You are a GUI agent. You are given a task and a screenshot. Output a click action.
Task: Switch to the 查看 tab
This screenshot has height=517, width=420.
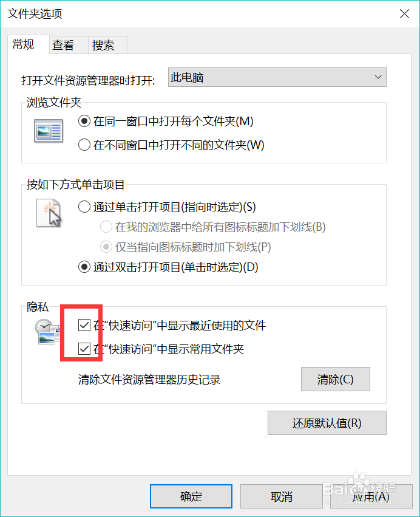point(63,45)
